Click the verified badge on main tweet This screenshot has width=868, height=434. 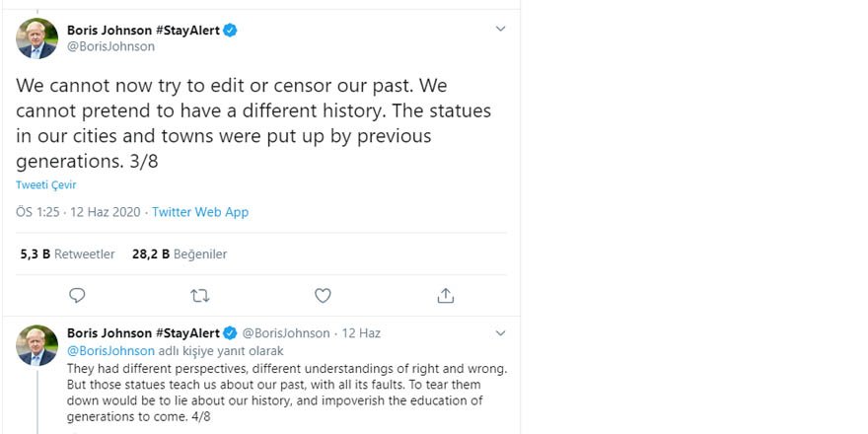(x=230, y=31)
